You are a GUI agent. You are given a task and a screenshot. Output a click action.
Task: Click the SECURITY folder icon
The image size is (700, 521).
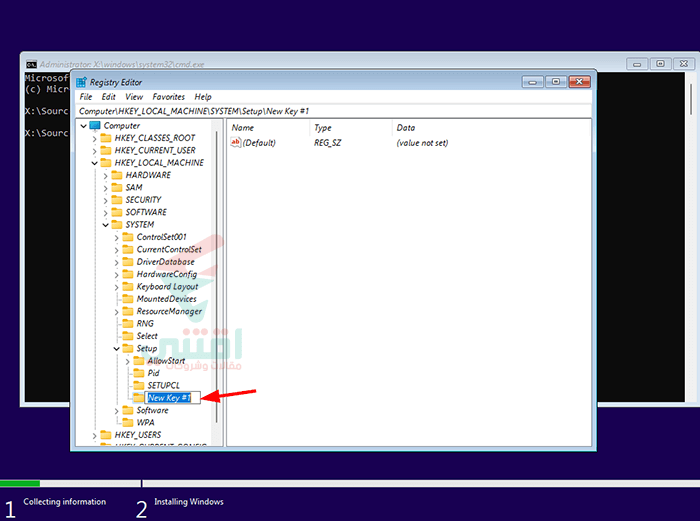click(117, 200)
